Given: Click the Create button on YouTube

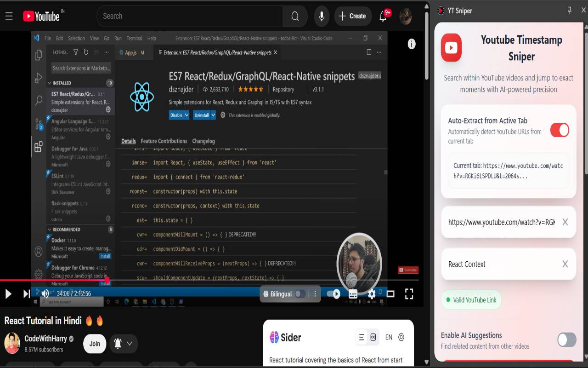Looking at the screenshot, I should point(353,16).
